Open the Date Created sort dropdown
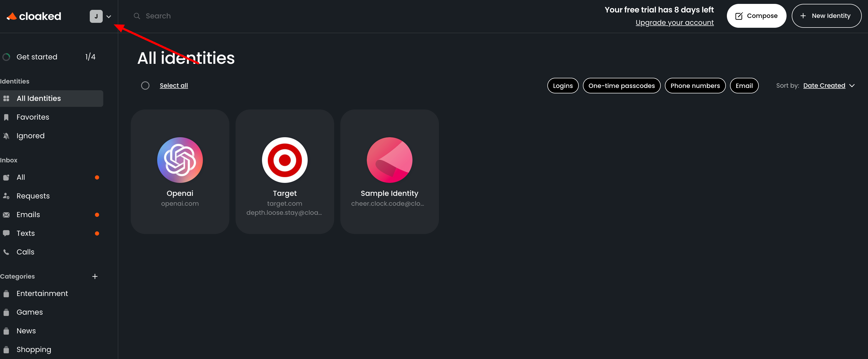Screen dimensions: 868x359 pos(824,86)
